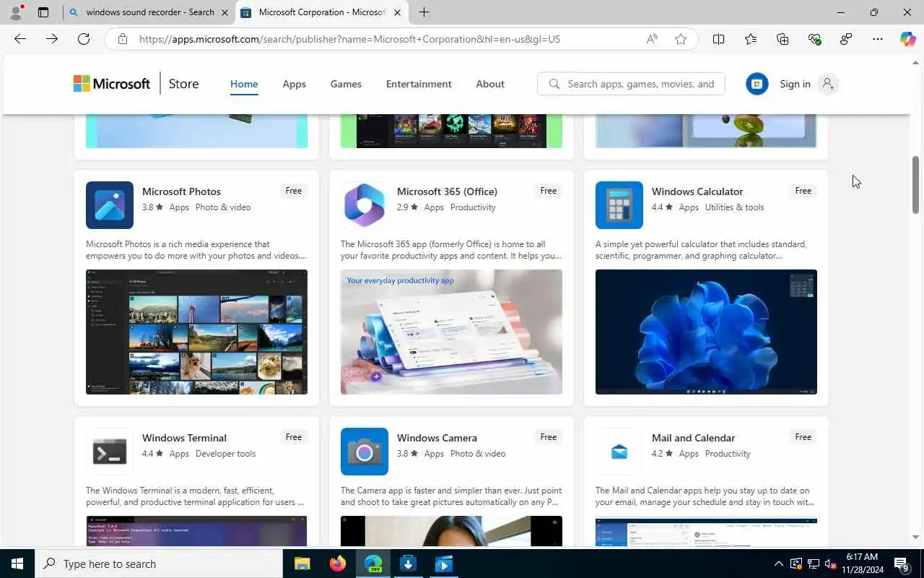Open Favorites list toolbar icon

click(x=751, y=39)
